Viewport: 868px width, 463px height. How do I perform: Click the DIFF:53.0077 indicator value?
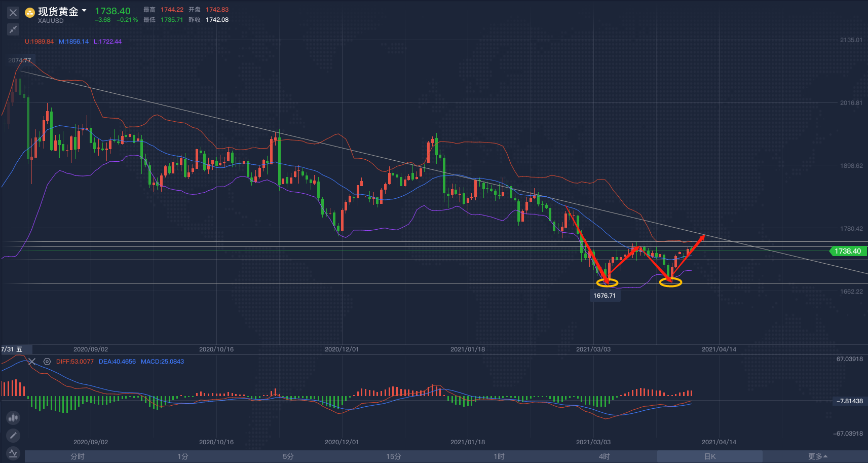75,362
